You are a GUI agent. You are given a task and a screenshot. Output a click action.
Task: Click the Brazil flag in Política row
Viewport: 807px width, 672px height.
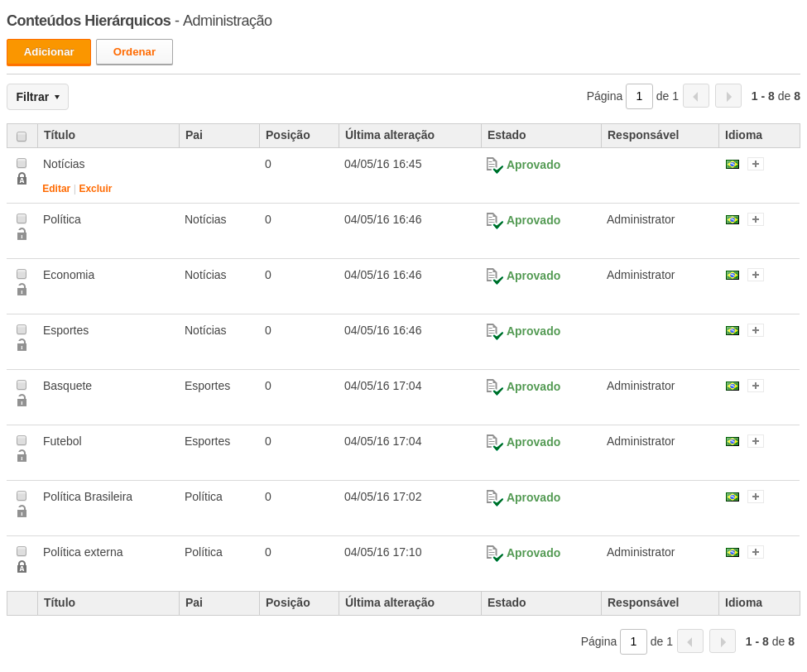tap(733, 219)
